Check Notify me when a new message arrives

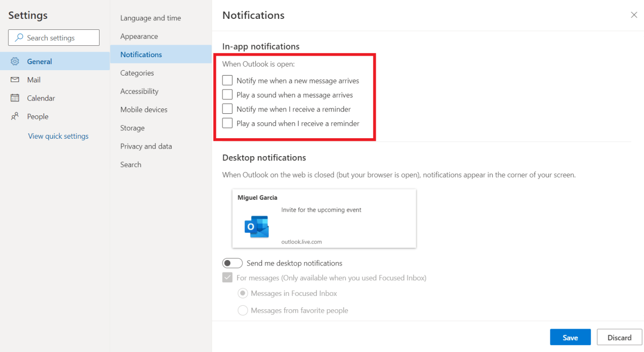click(227, 80)
